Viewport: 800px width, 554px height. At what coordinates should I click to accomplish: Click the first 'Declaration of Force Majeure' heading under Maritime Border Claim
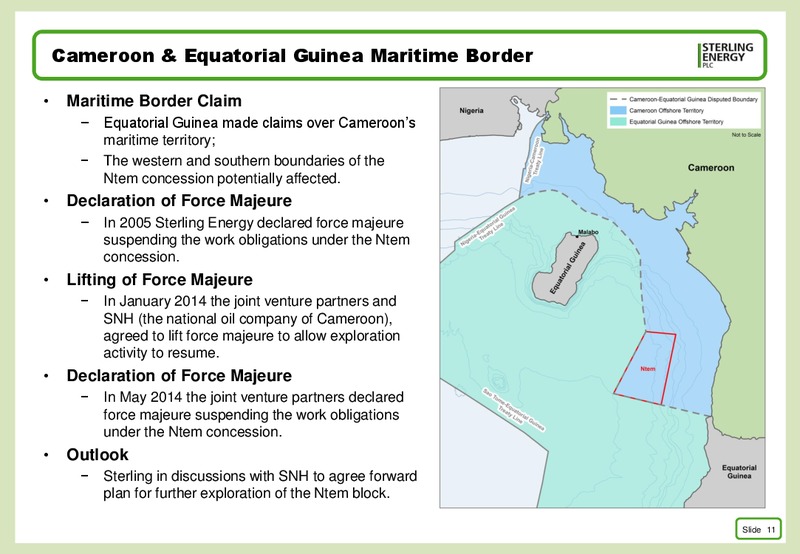coord(179,200)
